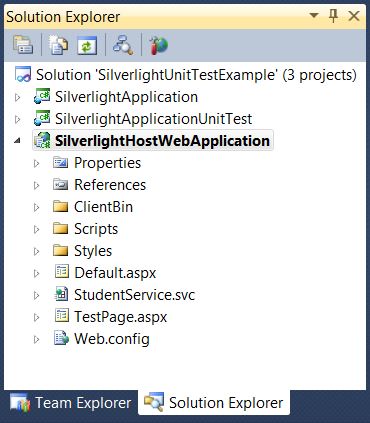Screen dimensions: 370x423
Task: Click the Styles folder icon
Action: click(x=61, y=251)
